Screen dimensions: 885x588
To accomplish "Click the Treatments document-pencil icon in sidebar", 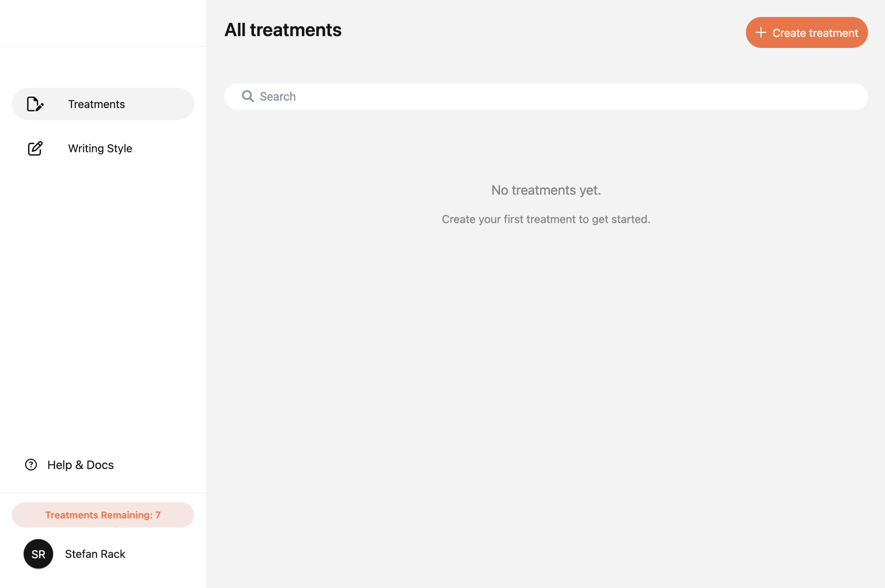I will 35,104.
